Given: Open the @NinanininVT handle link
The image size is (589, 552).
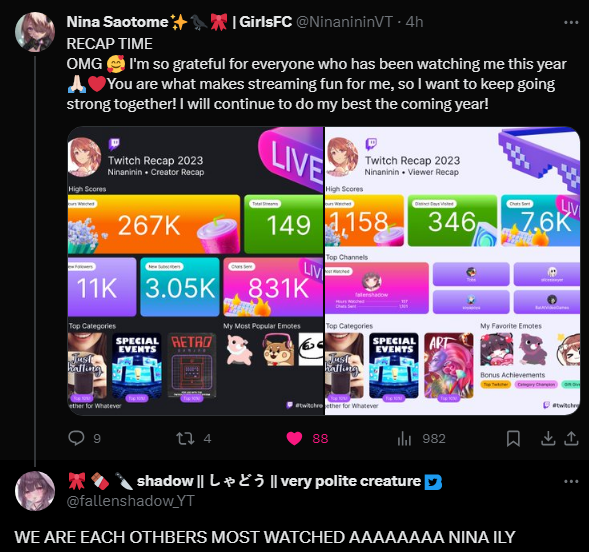Looking at the screenshot, I should tap(344, 22).
